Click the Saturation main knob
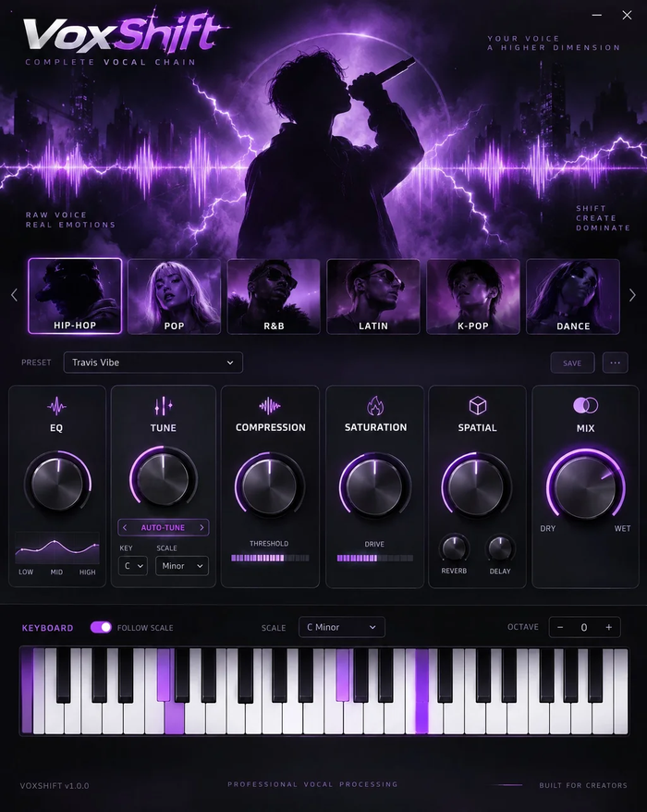The width and height of the screenshot is (647, 812). click(374, 486)
